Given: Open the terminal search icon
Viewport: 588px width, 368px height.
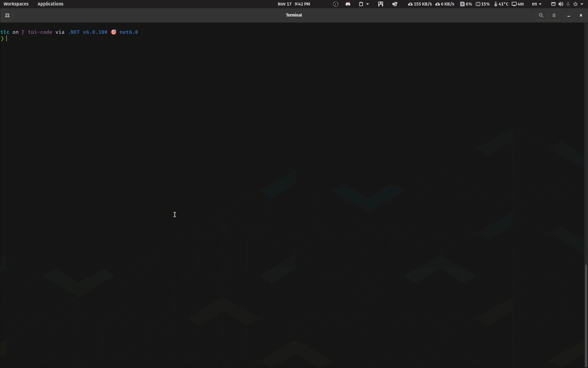Looking at the screenshot, I should [x=541, y=15].
